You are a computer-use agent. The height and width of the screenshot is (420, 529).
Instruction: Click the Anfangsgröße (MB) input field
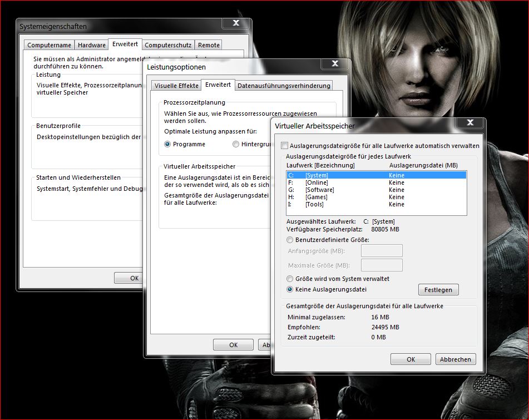coord(382,251)
